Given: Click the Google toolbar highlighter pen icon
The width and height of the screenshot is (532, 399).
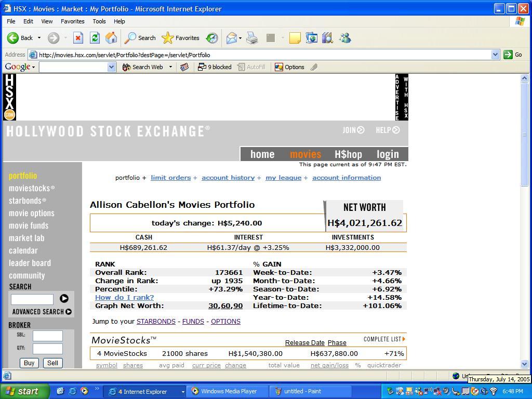Looking at the screenshot, I should tap(314, 67).
